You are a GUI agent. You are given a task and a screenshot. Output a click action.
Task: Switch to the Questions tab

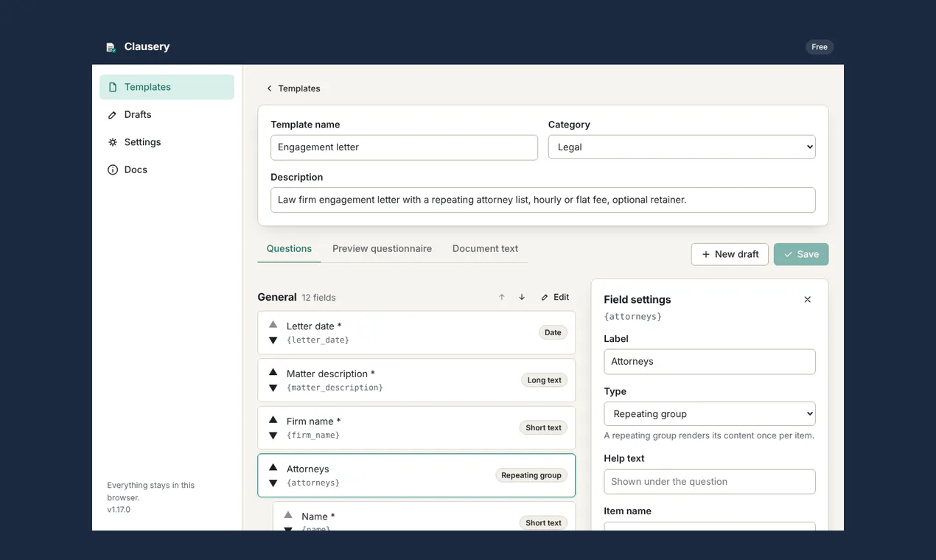click(x=289, y=249)
